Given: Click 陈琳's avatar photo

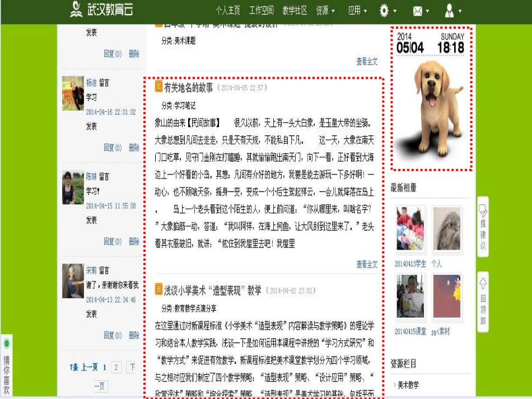Looking at the screenshot, I should [73, 187].
